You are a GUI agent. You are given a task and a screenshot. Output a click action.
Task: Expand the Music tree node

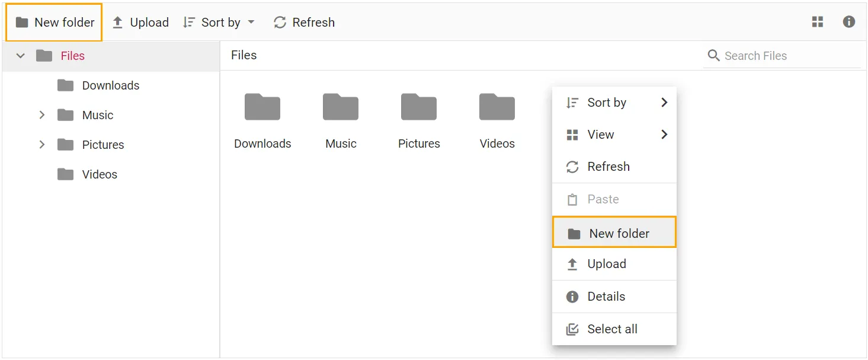point(42,115)
